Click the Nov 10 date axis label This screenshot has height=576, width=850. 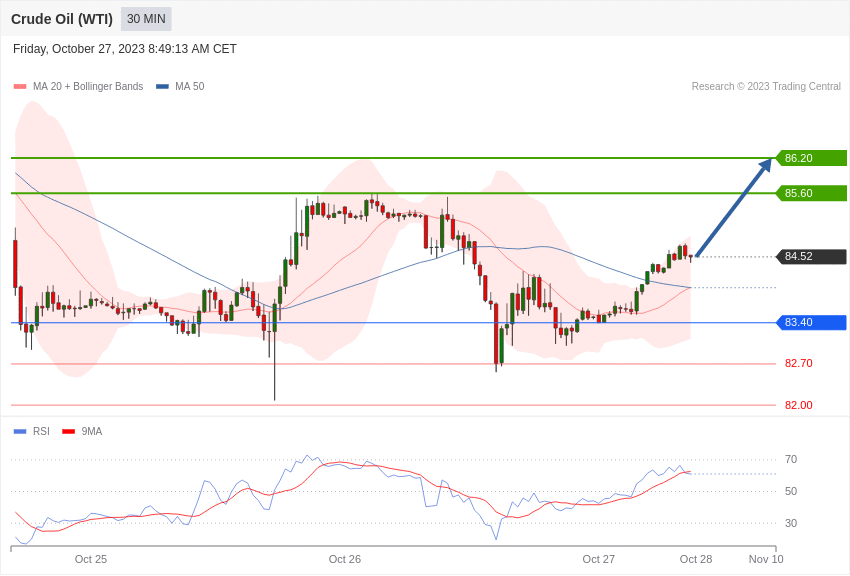tap(766, 559)
